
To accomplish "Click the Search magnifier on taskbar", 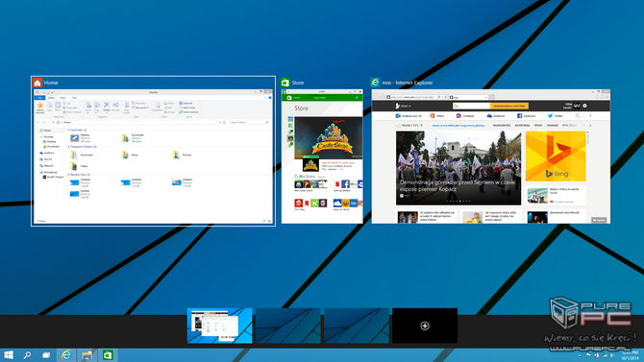I will tap(27, 355).
